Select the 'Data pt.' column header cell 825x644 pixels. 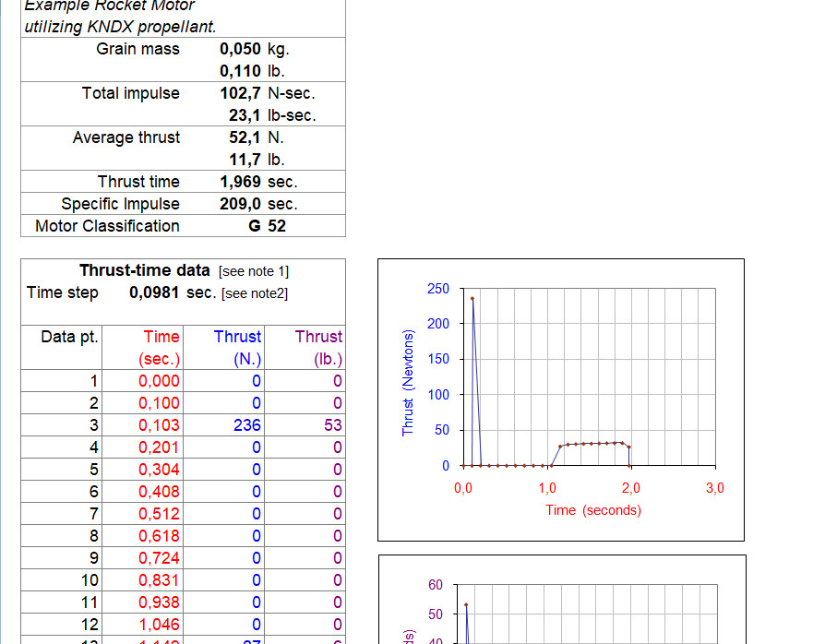tap(69, 337)
